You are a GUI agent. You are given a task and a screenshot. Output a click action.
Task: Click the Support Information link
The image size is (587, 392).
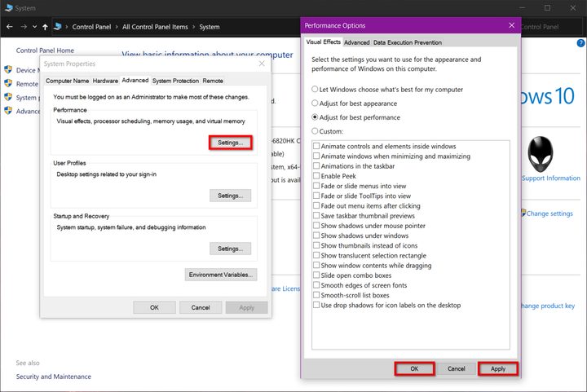(x=551, y=178)
